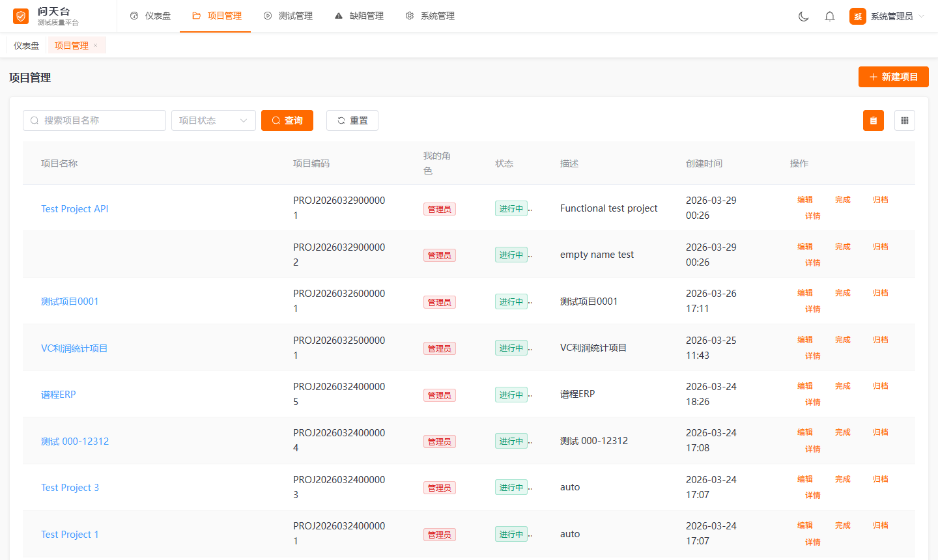The image size is (938, 560).
Task: Click project code PROJ20260324000005
Action: tap(339, 394)
